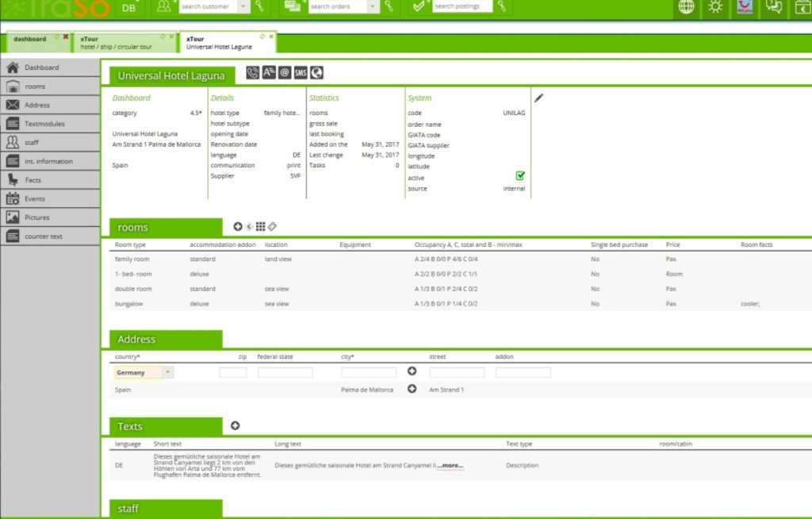Click the ...more... link in long text
The width and height of the screenshot is (812, 519).
pos(450,465)
